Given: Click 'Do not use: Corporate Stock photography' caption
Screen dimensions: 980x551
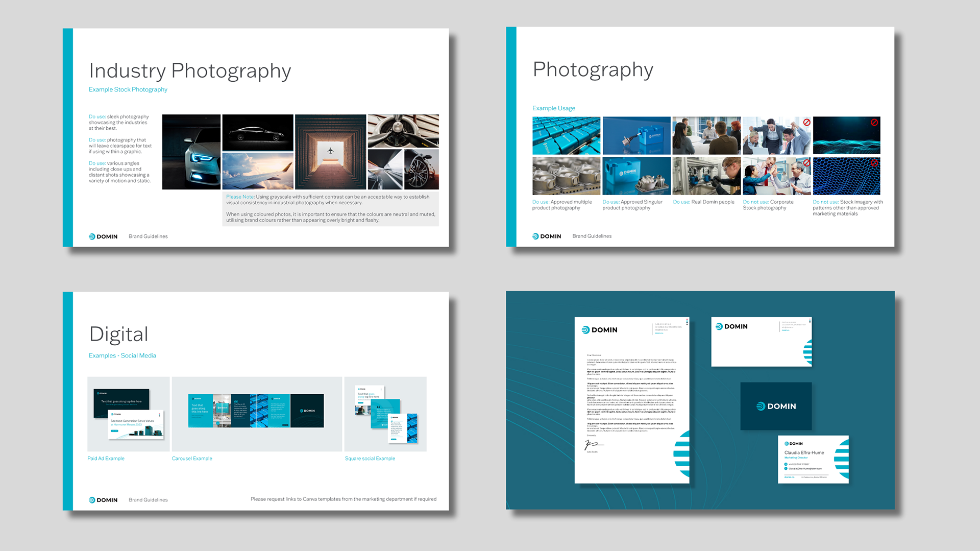Looking at the screenshot, I should 768,205.
